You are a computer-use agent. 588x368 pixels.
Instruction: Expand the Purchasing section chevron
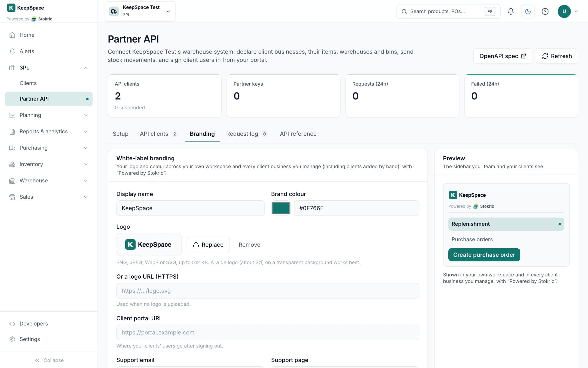click(86, 148)
